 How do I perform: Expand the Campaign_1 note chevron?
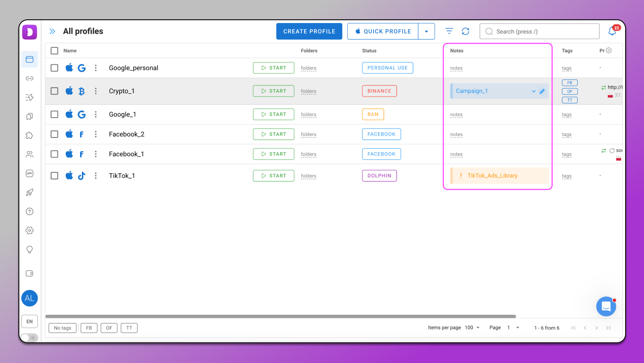pos(534,91)
